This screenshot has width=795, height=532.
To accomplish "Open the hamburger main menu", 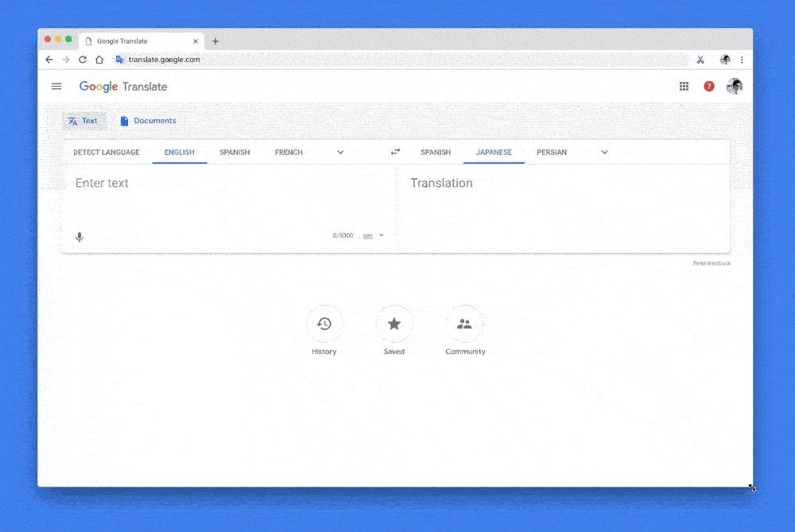I will (56, 86).
